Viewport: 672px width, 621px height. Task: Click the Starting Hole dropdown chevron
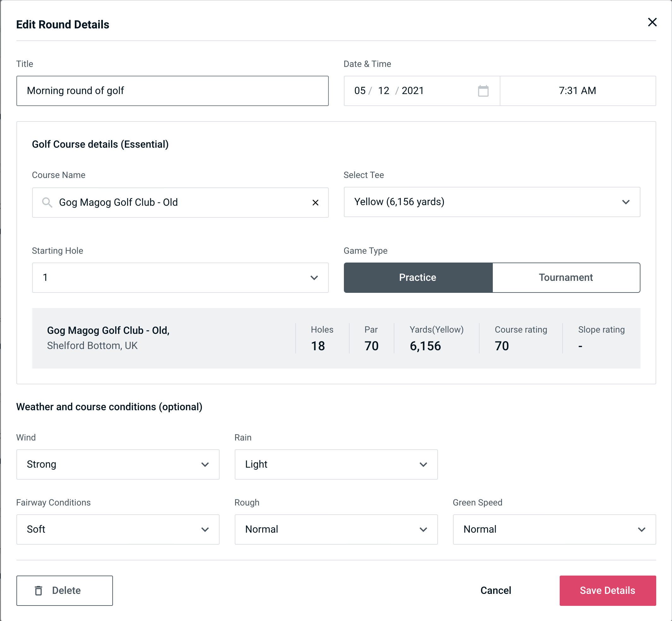click(315, 277)
